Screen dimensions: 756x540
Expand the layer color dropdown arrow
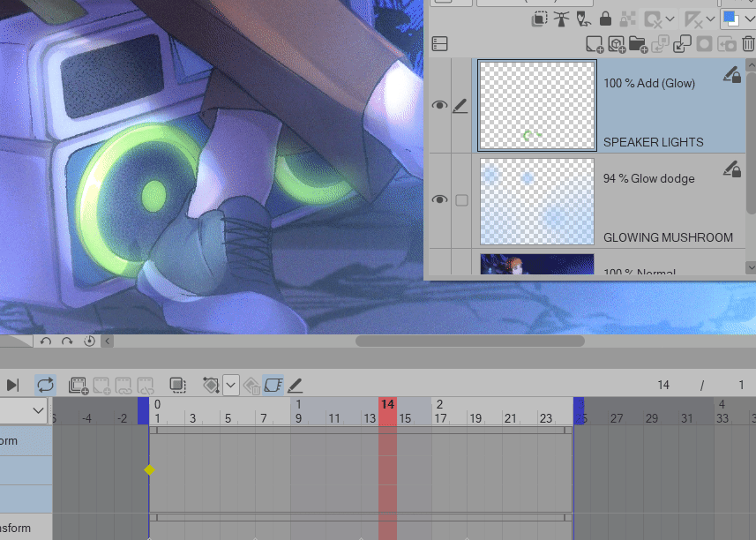coord(749,19)
